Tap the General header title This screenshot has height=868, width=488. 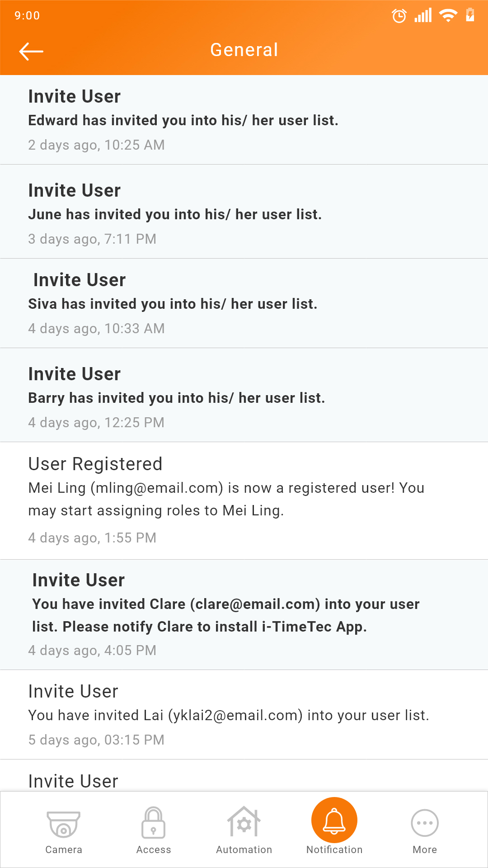click(244, 50)
